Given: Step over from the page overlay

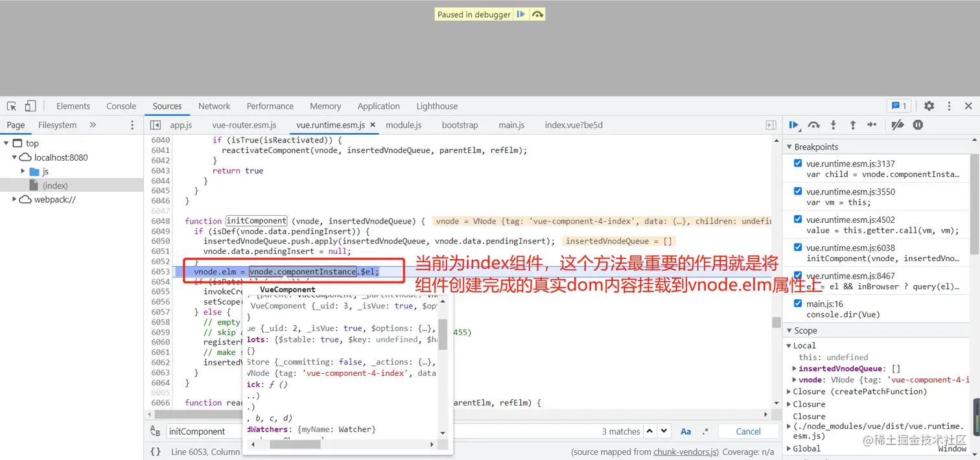Looking at the screenshot, I should point(537,14).
